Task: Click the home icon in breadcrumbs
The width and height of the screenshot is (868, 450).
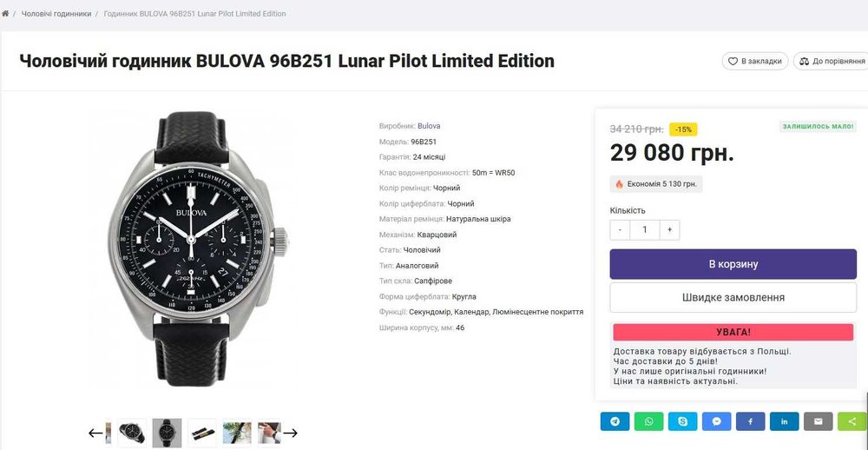Action: 6,14
